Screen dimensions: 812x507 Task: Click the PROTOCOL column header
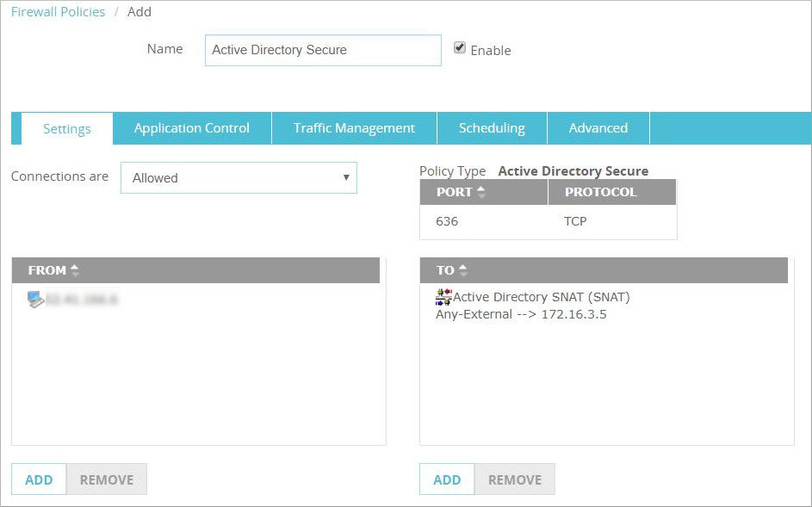pos(600,192)
